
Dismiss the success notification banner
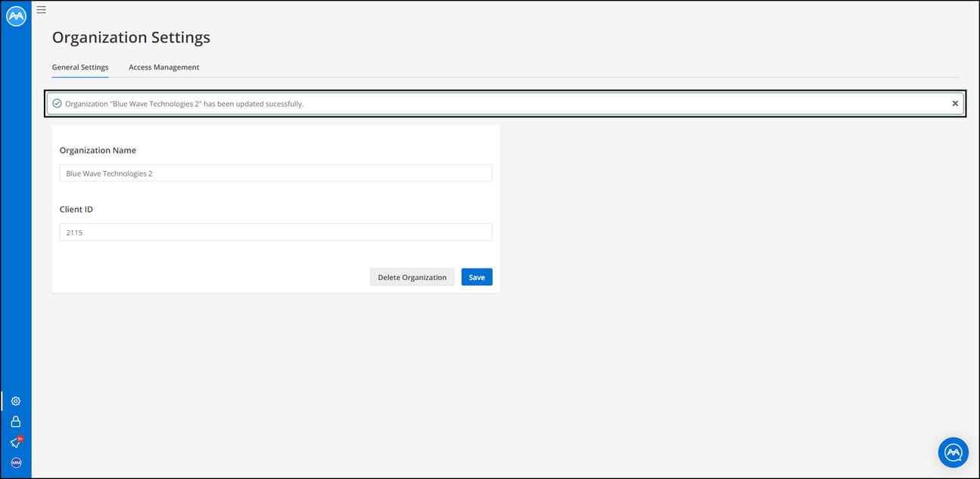tap(955, 104)
